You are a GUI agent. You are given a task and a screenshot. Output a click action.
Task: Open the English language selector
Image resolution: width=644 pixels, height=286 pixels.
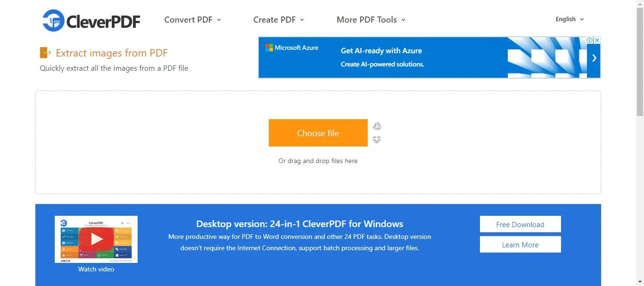pyautogui.click(x=570, y=19)
